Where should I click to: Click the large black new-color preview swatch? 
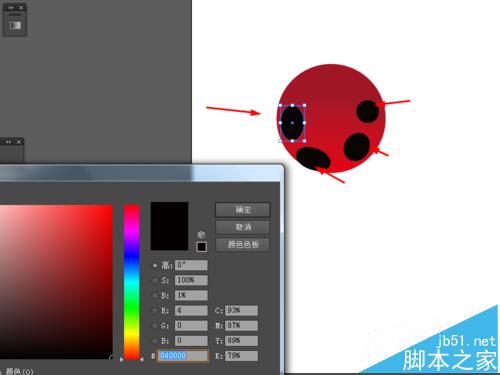pos(169,226)
